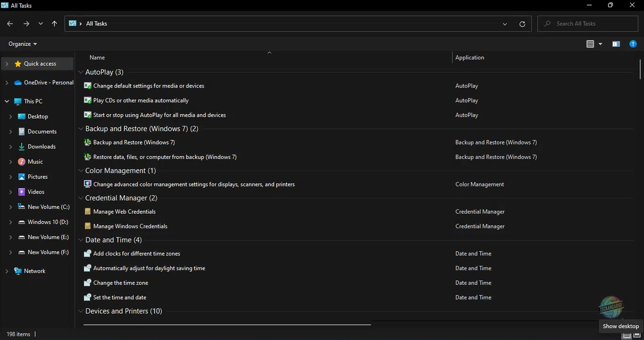
Task: Click the This PC monitor icon
Action: [x=18, y=101]
